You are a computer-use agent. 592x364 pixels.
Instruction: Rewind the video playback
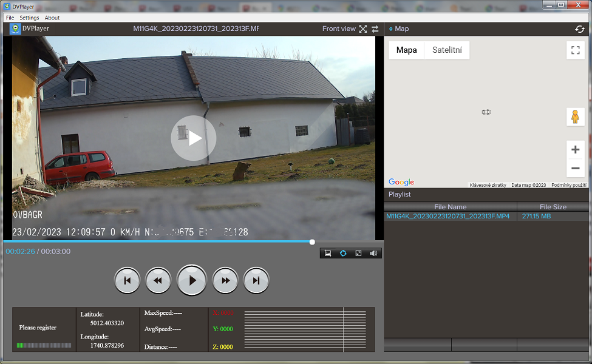pyautogui.click(x=158, y=280)
